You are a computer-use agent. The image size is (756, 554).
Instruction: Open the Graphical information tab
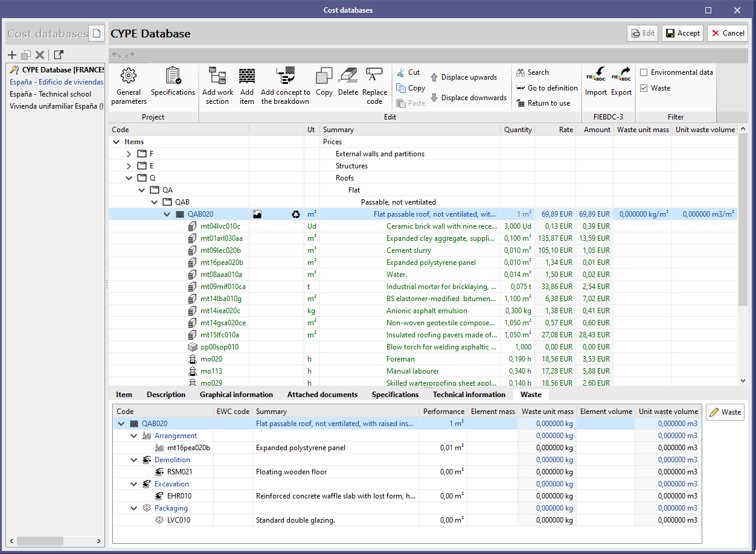[236, 395]
